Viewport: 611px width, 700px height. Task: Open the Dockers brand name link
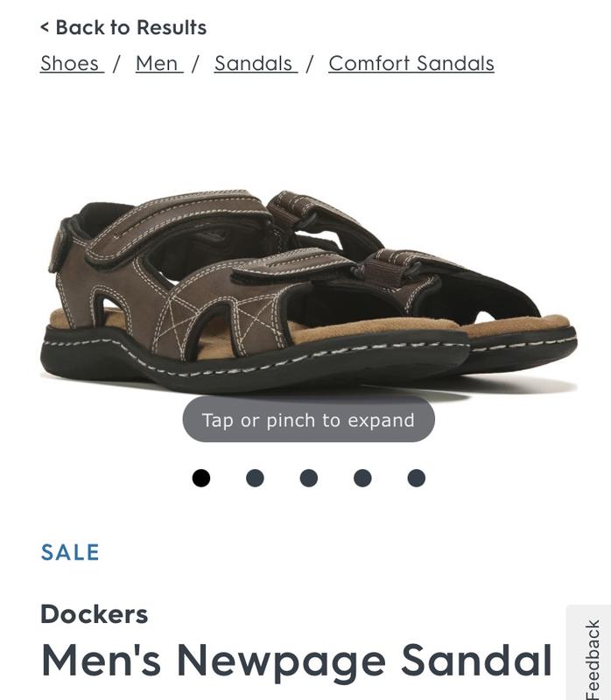pyautogui.click(x=94, y=614)
